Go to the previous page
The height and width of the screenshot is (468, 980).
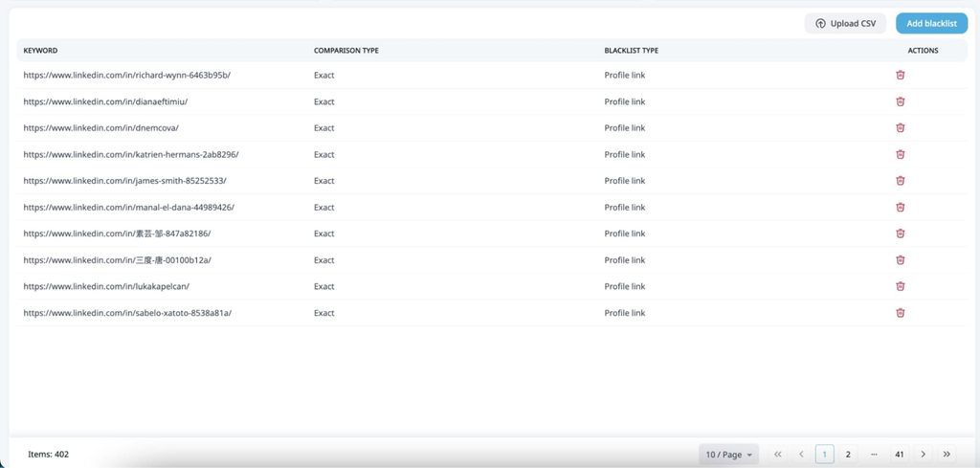[801, 455]
